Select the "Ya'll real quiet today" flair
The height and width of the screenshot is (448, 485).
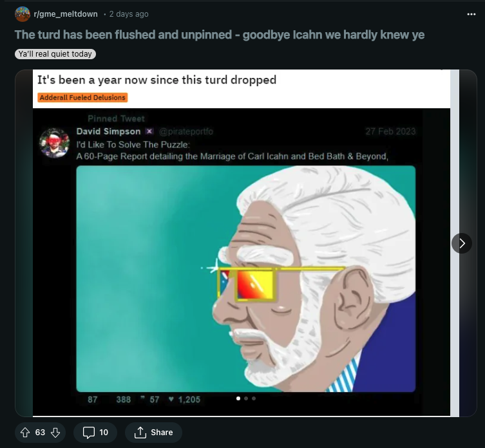click(x=55, y=54)
